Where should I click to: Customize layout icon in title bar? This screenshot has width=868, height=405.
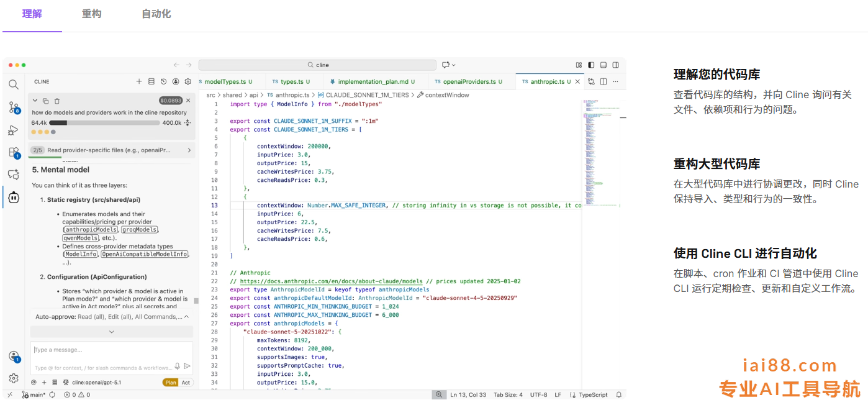coord(579,65)
